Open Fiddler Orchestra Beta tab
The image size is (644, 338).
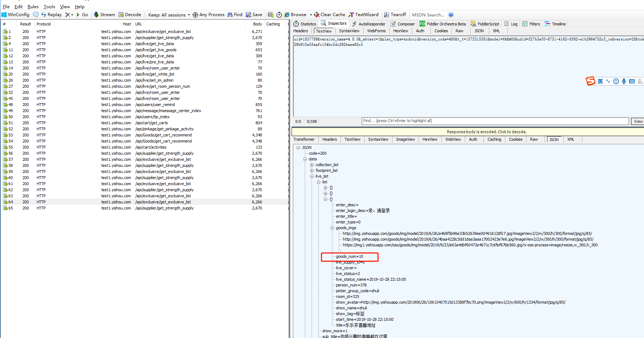443,24
